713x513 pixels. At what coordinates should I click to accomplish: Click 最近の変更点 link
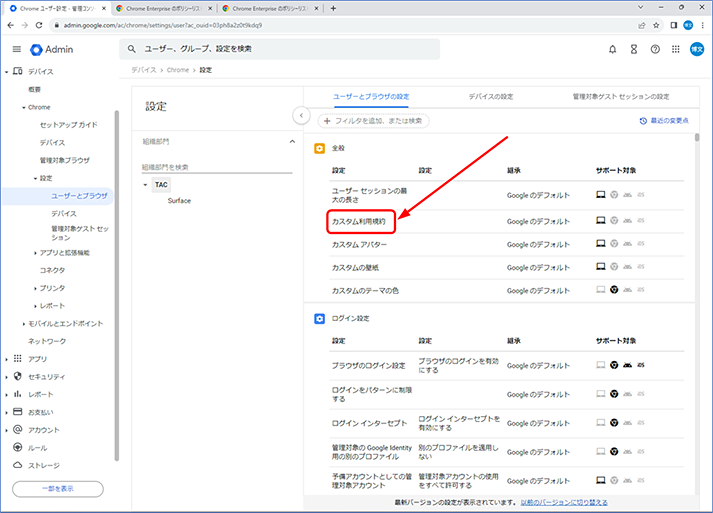coord(664,121)
